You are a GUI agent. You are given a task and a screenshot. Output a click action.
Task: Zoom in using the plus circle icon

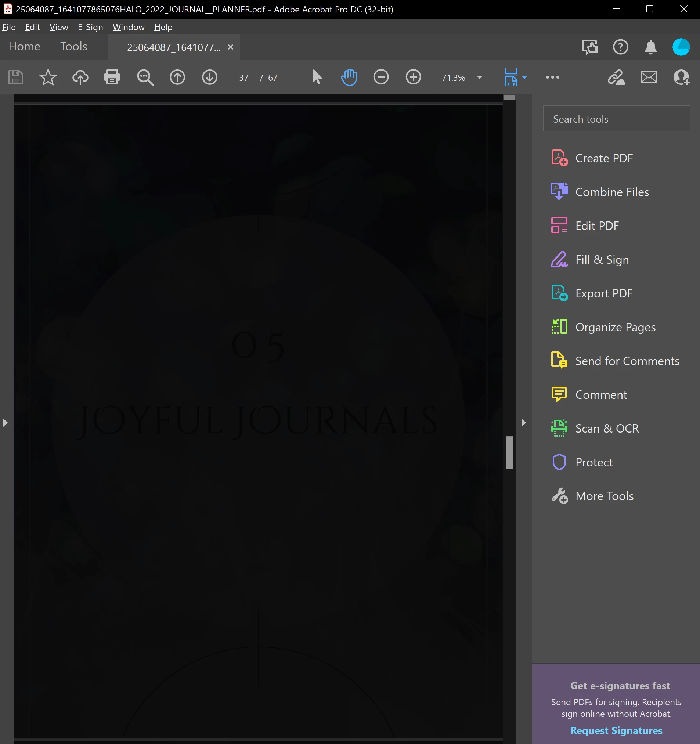(413, 77)
